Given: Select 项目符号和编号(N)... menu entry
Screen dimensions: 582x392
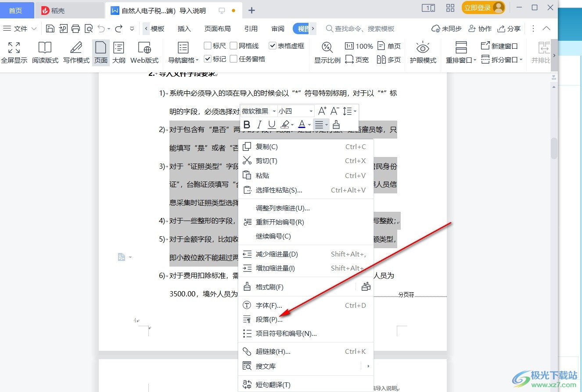Looking at the screenshot, I should pyautogui.click(x=305, y=333).
